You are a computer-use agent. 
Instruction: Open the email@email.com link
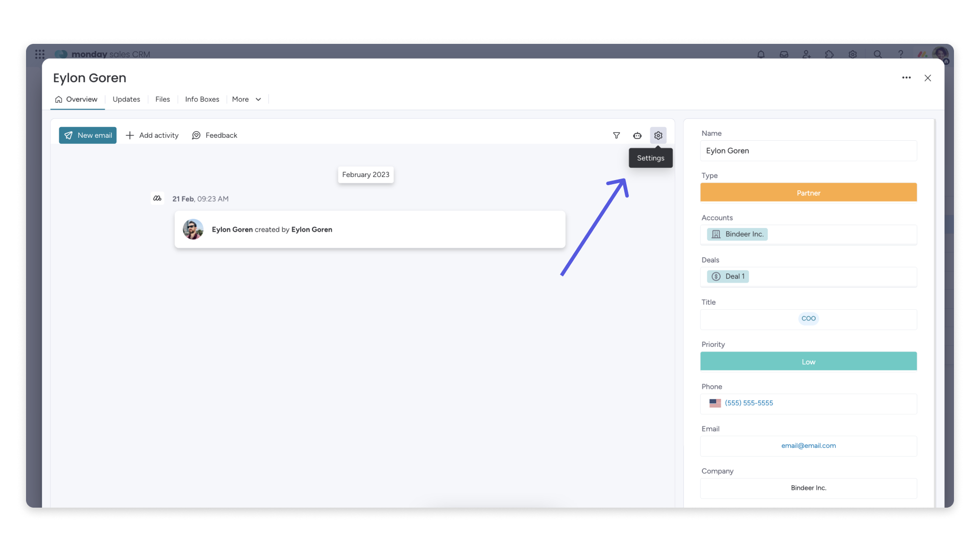808,445
